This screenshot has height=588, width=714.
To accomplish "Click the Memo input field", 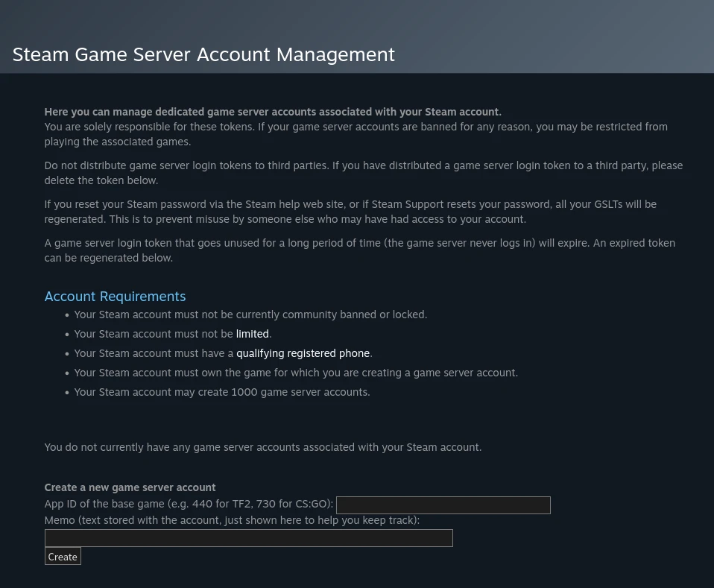I will (x=248, y=537).
